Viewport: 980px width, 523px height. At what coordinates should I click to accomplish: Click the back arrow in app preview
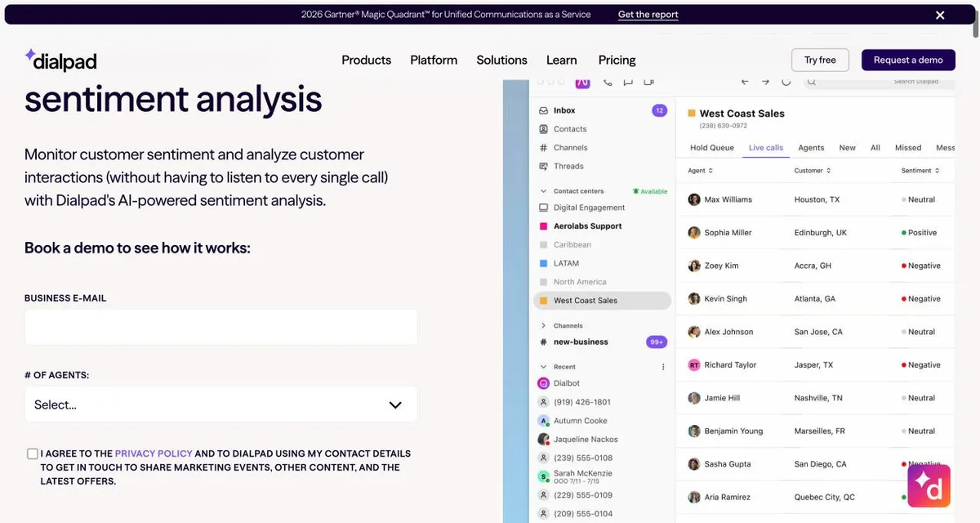point(744,82)
